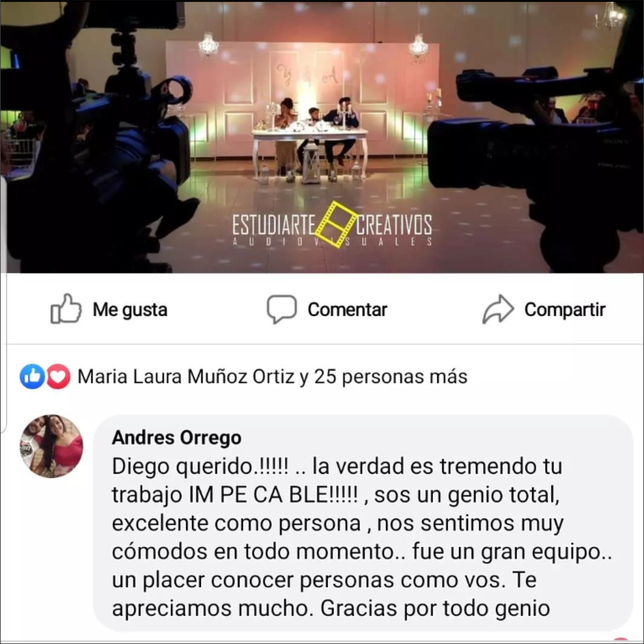Tap the Me gusta label
Viewport: 644px width, 644px height.
(130, 310)
